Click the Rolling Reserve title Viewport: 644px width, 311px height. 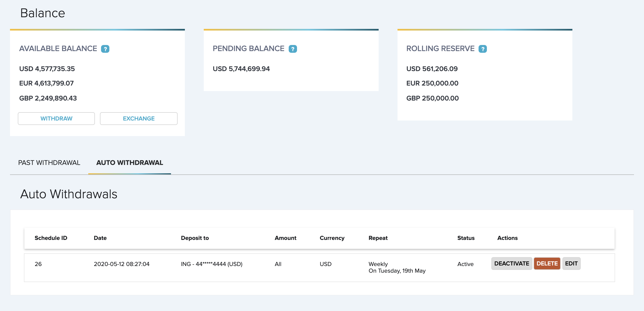(x=441, y=49)
